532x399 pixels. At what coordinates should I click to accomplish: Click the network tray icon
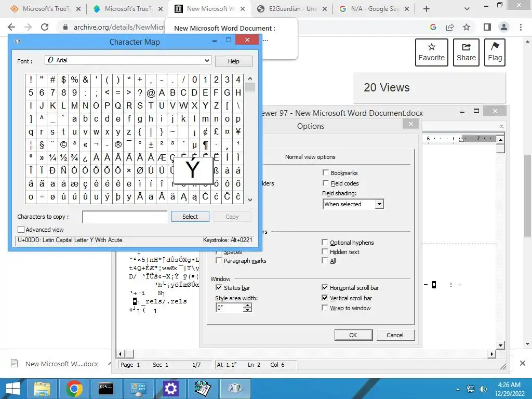(x=471, y=389)
